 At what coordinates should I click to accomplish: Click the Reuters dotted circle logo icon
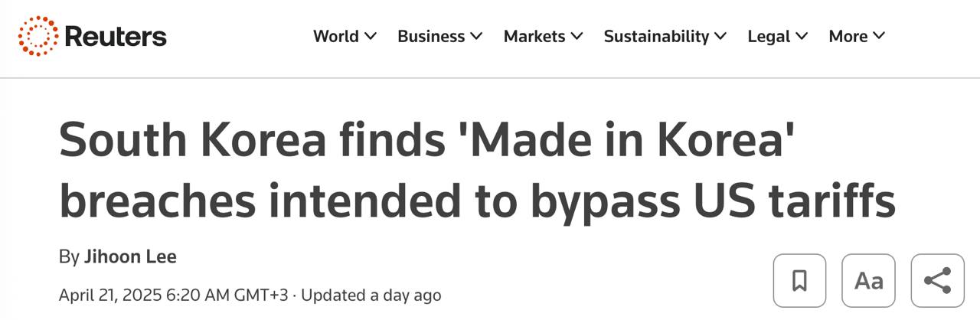click(x=38, y=36)
